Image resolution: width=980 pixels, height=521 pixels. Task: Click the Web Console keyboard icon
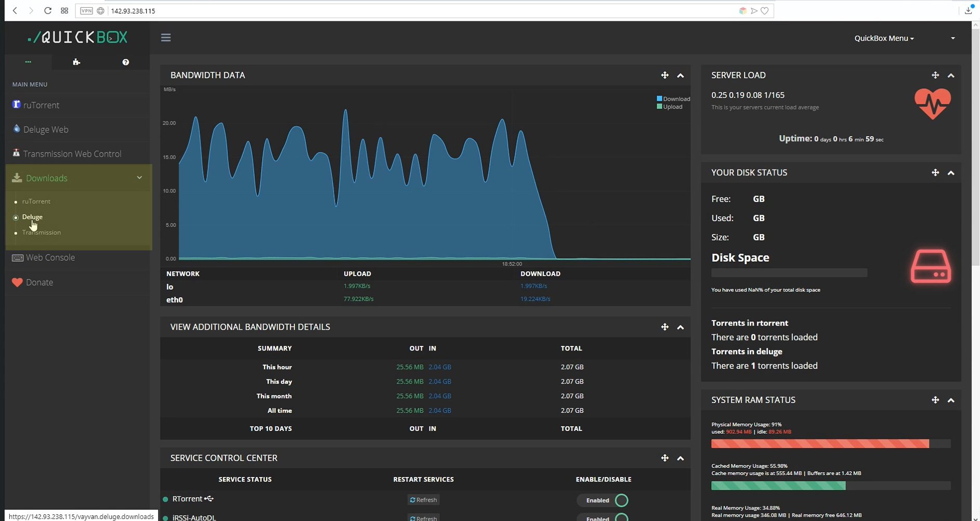17,258
